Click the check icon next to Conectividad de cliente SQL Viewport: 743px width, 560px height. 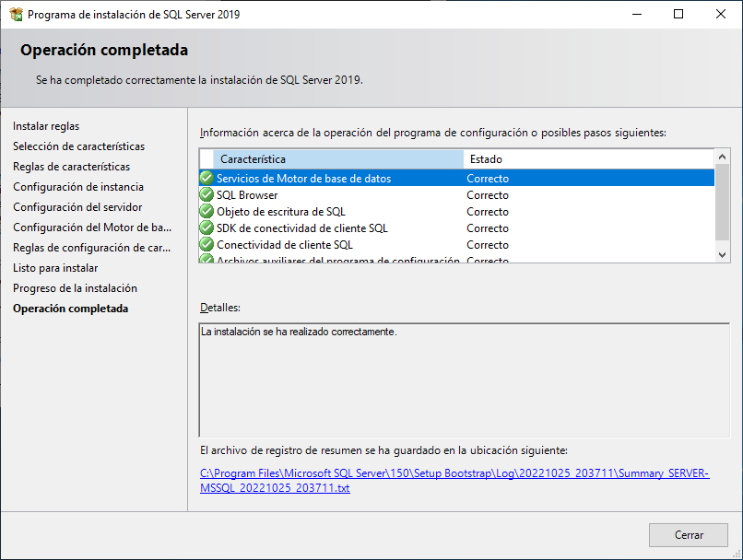pos(206,244)
